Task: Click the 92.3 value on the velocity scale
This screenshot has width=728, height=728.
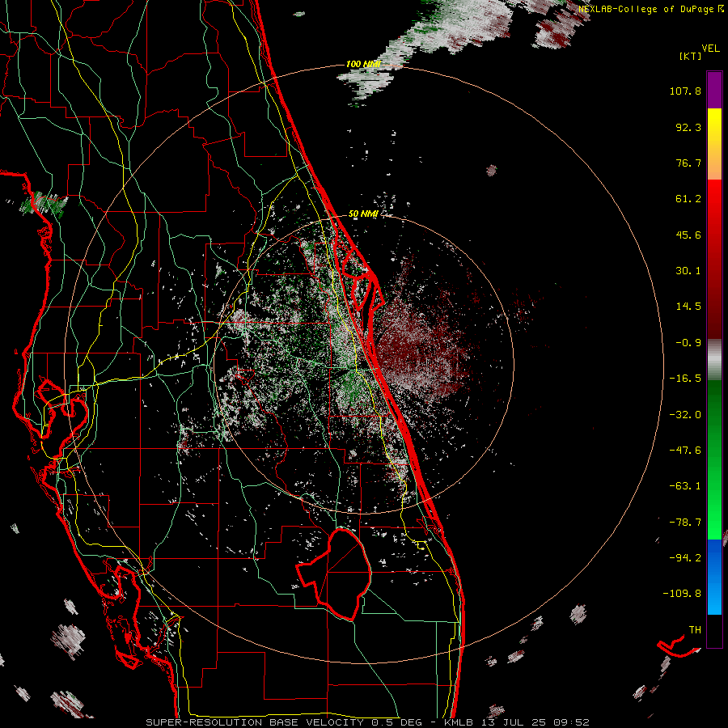Action: click(688, 127)
